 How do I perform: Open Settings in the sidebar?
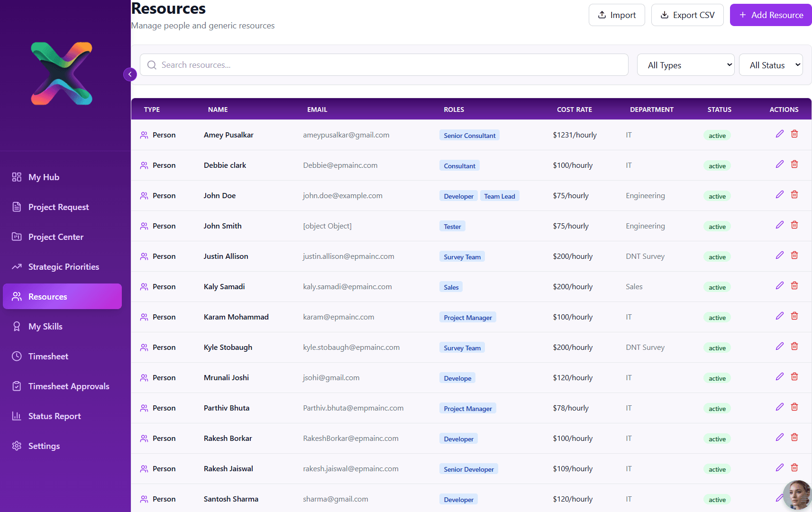point(62,446)
